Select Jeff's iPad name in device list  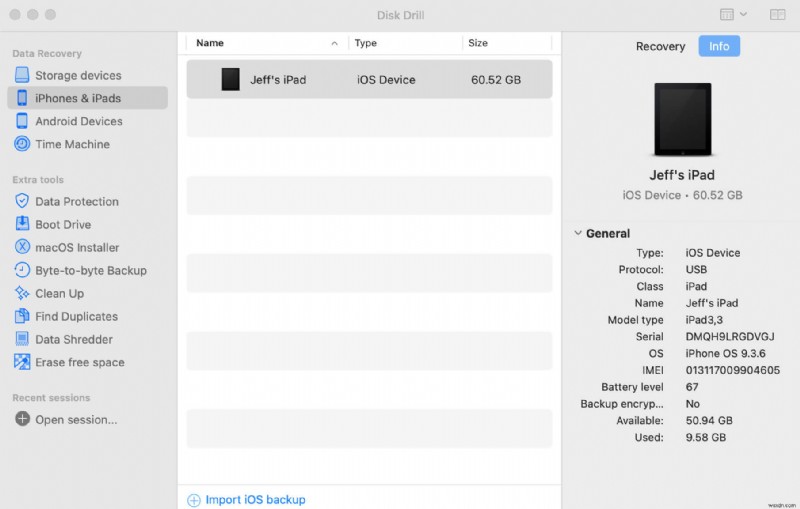[278, 80]
